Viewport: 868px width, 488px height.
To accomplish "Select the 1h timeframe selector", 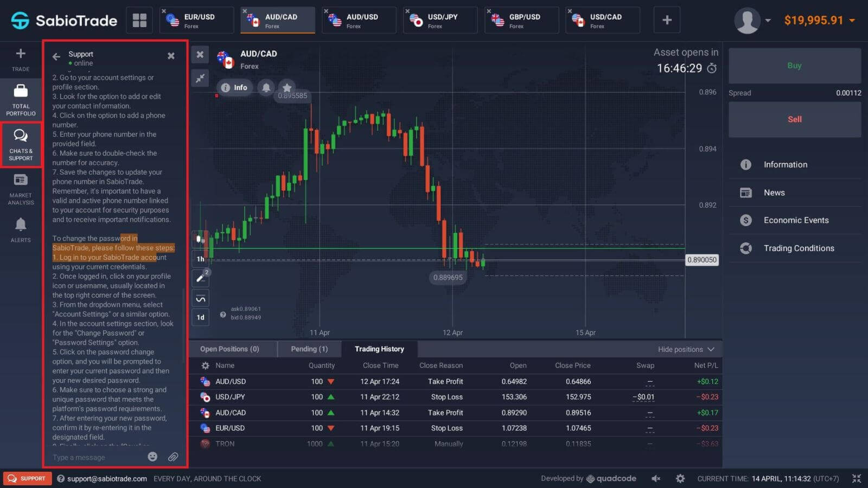I will coord(200,259).
